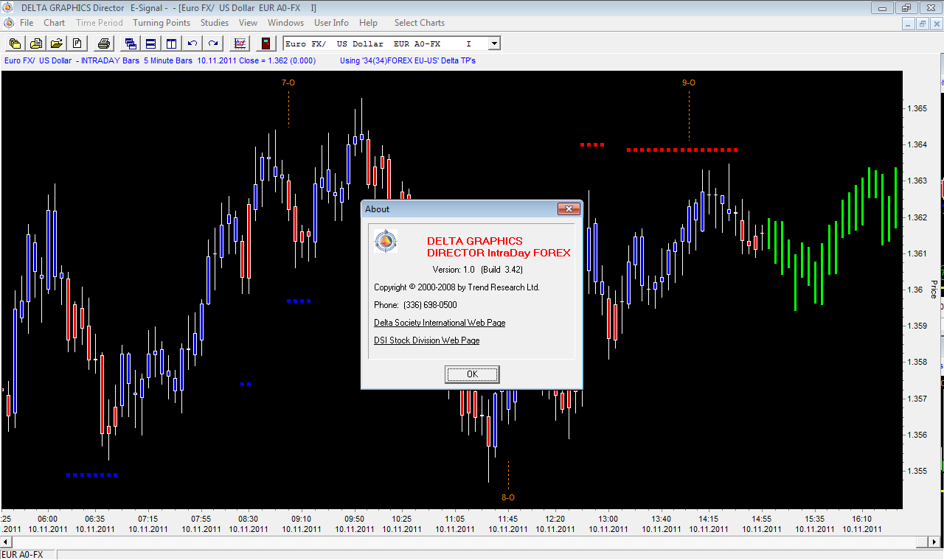Click the page icon marked with P
944x560 pixels.
pyautogui.click(x=77, y=43)
